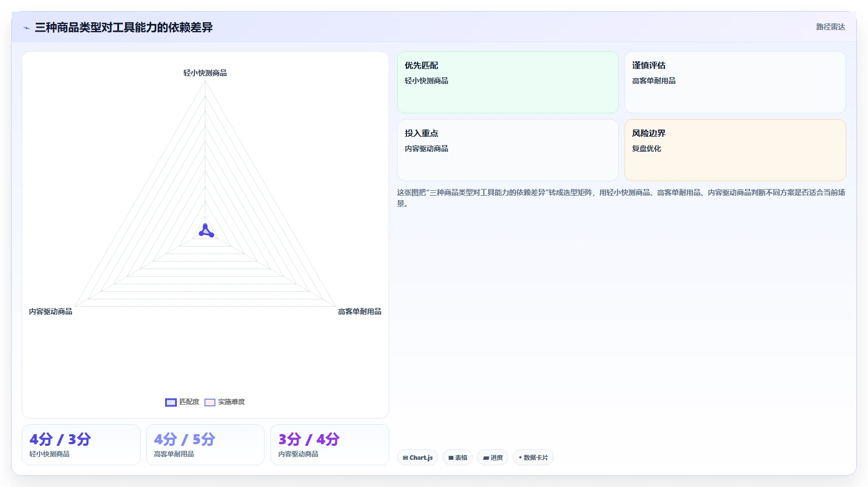
Task: Click 复盘优化 text in 风险边界 card
Action: pos(647,149)
